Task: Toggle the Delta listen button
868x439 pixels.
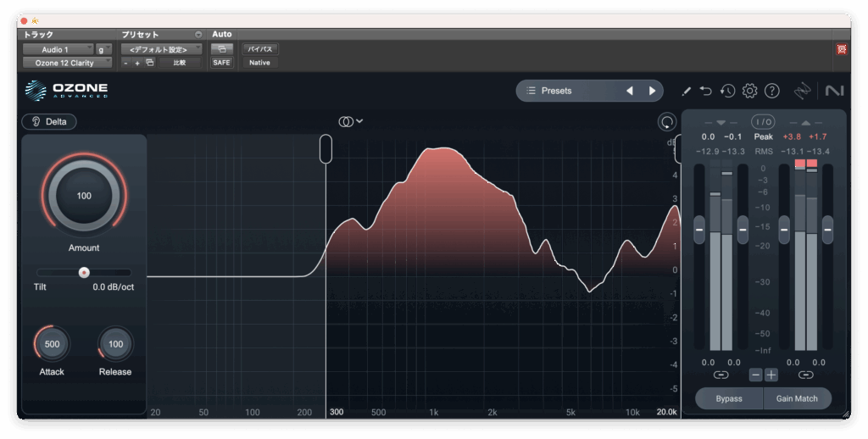Action: pos(49,121)
